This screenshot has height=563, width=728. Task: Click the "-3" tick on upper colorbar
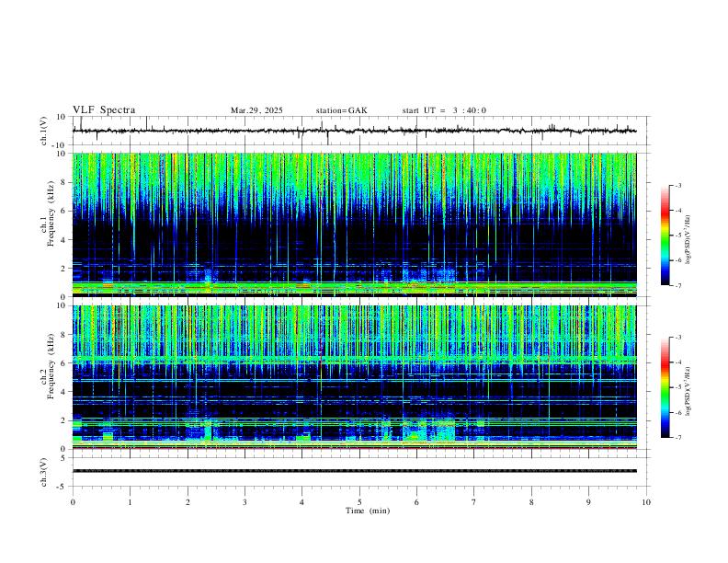(678, 185)
